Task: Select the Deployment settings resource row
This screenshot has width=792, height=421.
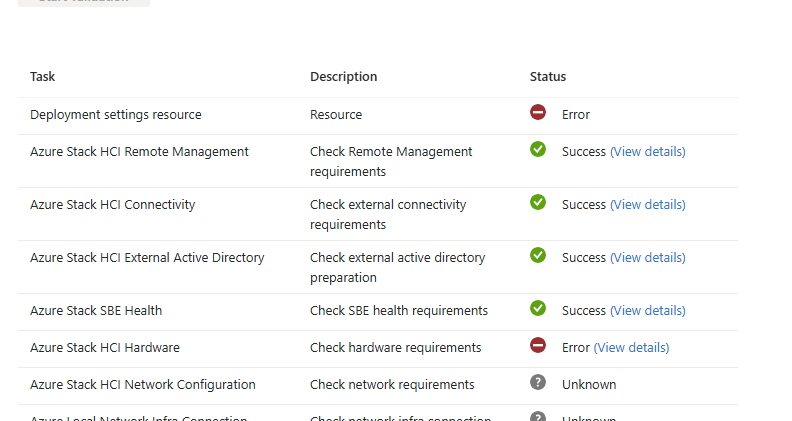Action: (x=378, y=116)
